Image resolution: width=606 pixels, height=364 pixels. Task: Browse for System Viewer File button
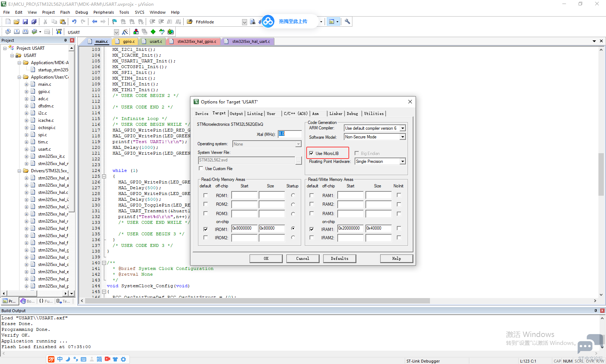tap(299, 160)
